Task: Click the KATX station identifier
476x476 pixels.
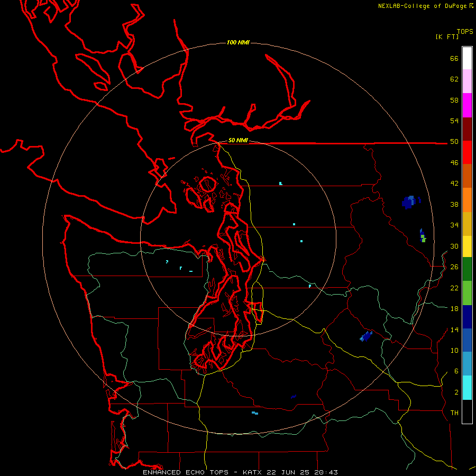Action: pyautogui.click(x=253, y=472)
